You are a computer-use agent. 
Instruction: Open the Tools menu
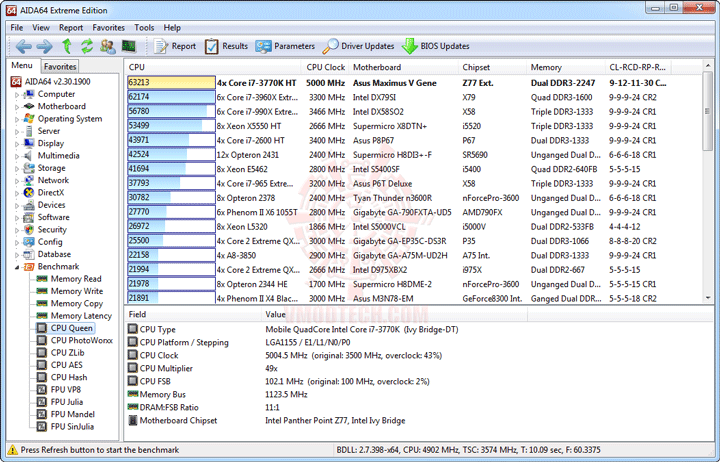[144, 28]
